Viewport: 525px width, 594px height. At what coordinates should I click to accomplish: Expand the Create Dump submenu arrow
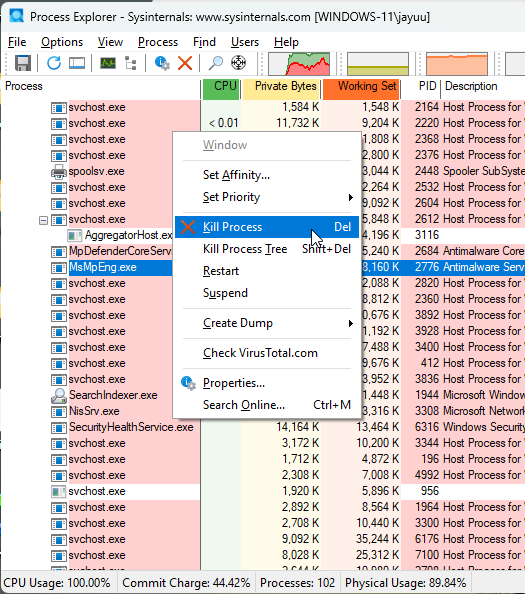pos(351,323)
